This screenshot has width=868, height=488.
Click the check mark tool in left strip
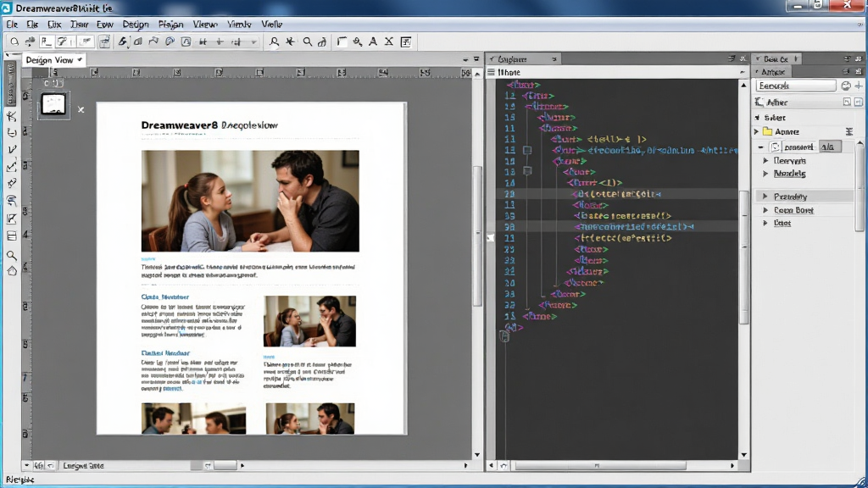tap(12, 149)
